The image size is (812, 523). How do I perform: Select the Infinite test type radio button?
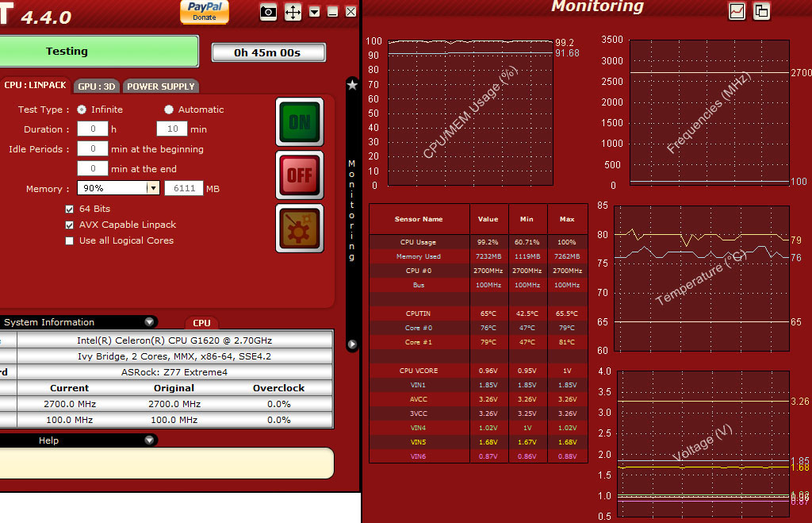click(x=82, y=110)
